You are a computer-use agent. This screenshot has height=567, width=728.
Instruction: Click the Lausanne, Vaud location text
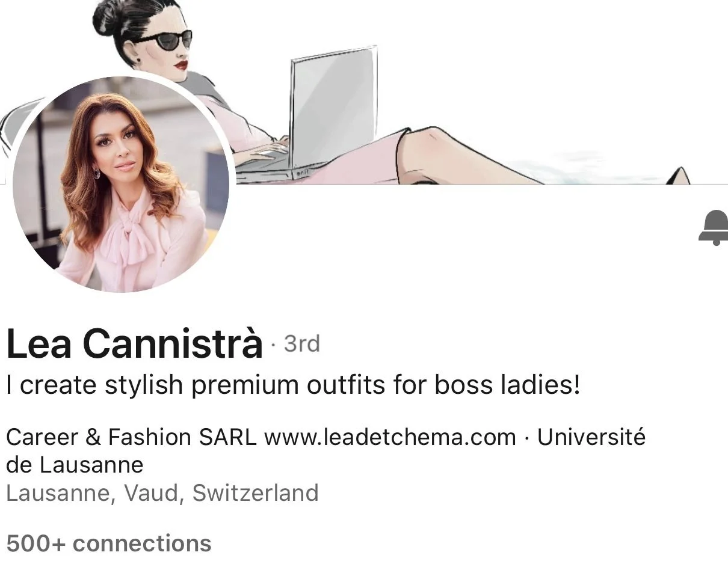tap(96, 494)
